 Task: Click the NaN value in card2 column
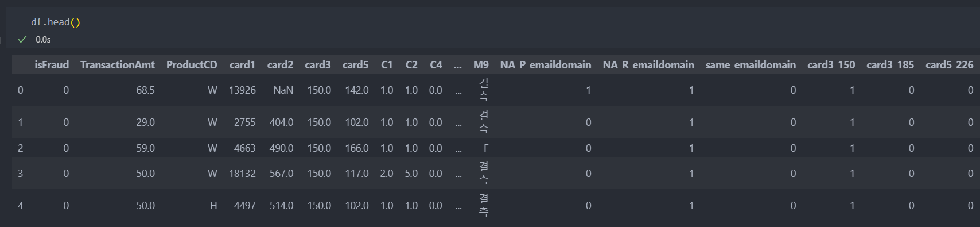[283, 90]
